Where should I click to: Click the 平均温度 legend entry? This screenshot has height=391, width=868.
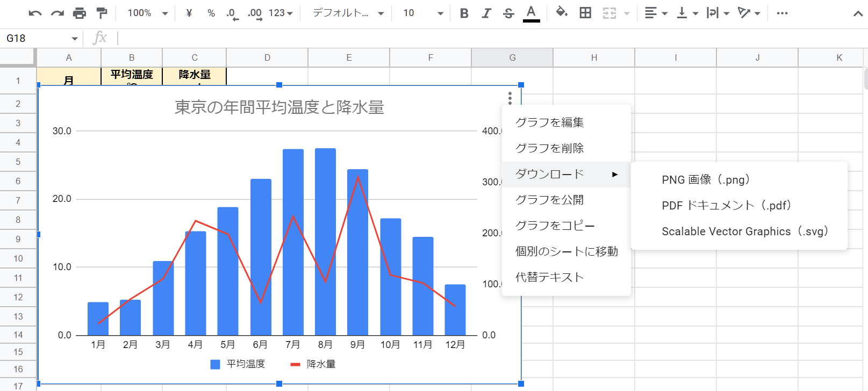pos(238,364)
